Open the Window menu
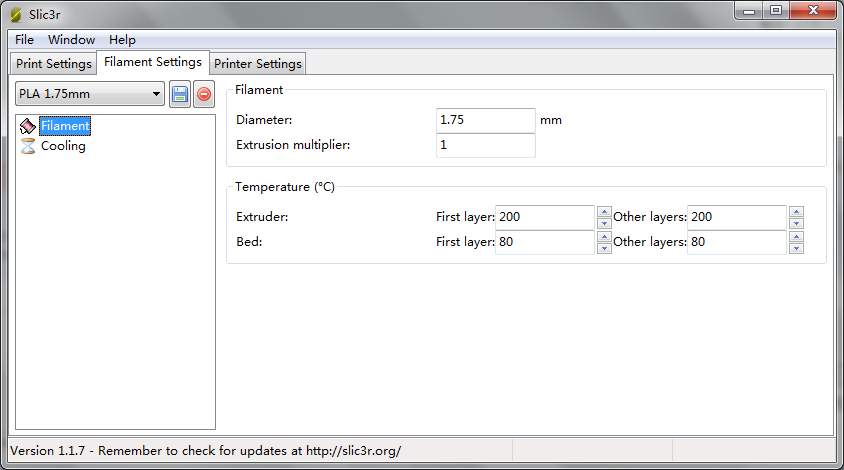 tap(71, 40)
